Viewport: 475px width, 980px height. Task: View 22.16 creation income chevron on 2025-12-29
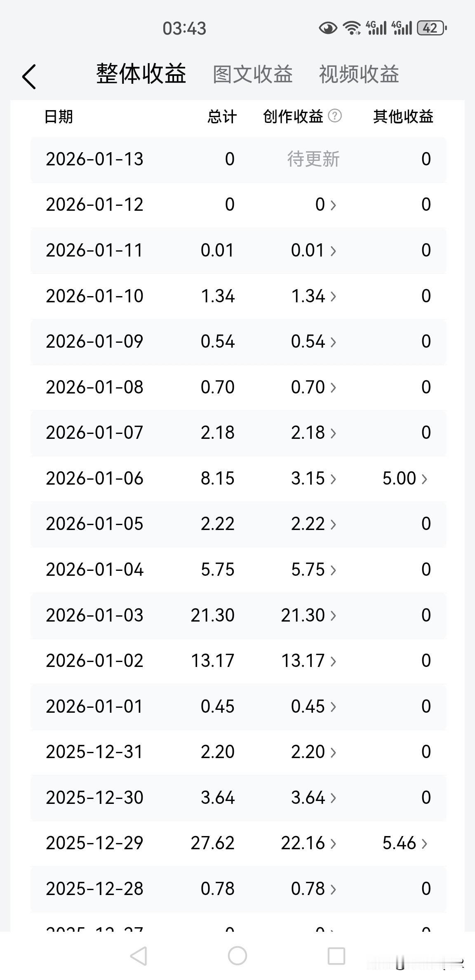coord(333,843)
